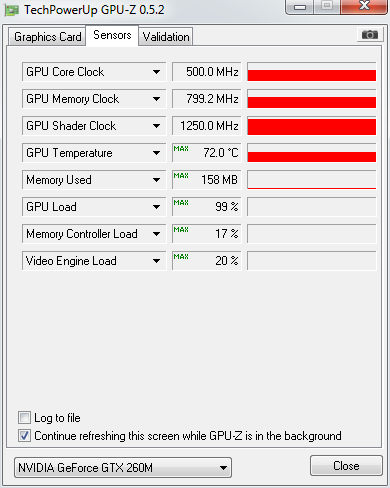Click the MAX indicator on Memory Used
Screen dimensions: 390x488
click(x=181, y=176)
